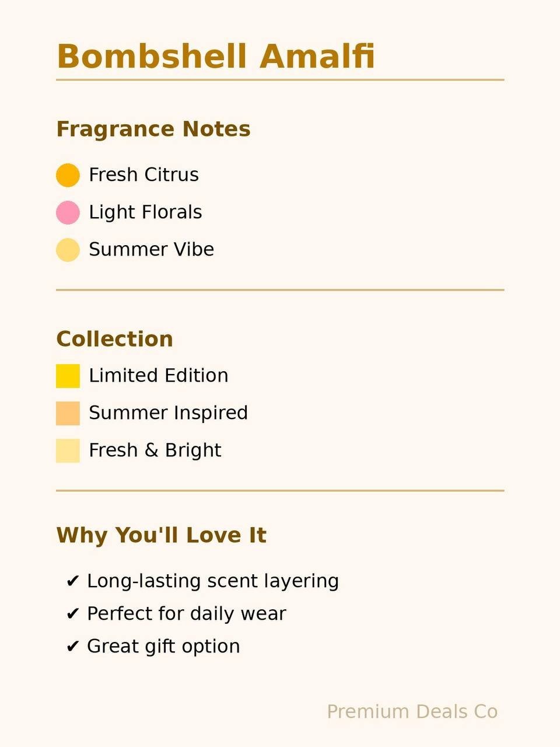
Task: Click the checkmark beside Great gift option
Action: click(x=72, y=647)
